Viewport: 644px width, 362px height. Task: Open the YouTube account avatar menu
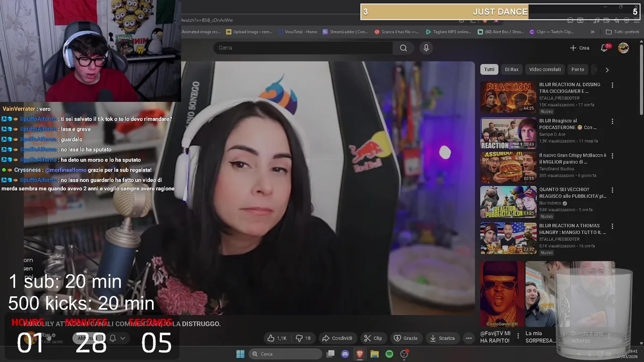coord(623,48)
